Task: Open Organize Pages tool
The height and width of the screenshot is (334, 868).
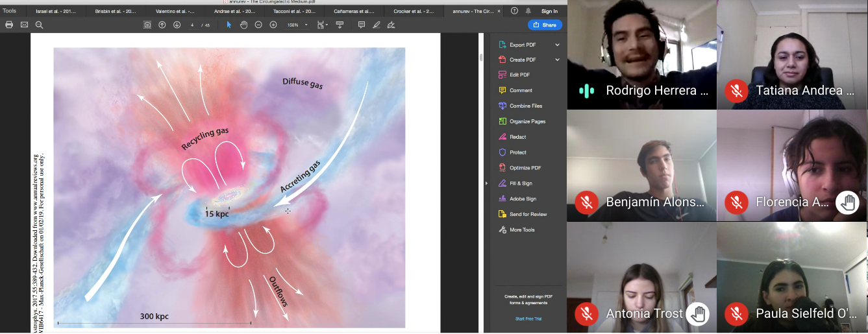Action: 527,121
